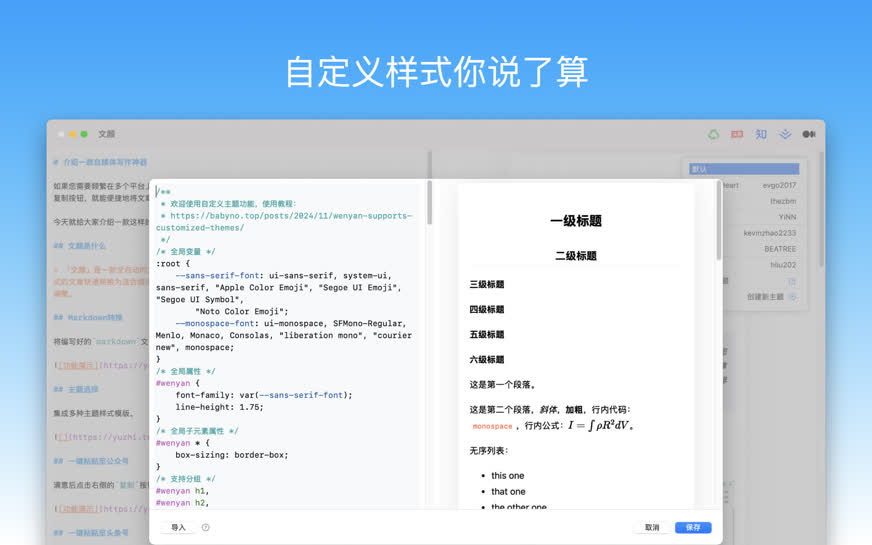This screenshot has height=545, width=872.
Task: Click the red Toutiao platform icon
Action: 737,134
